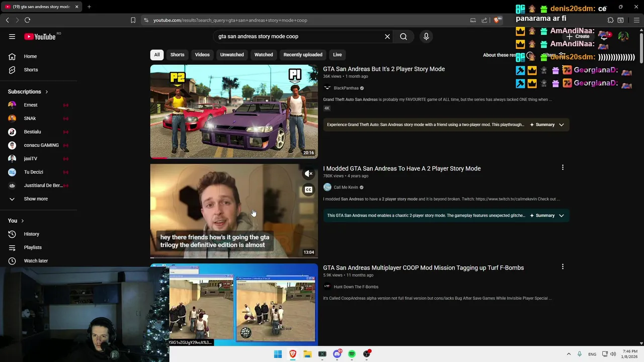Go back with the browser back arrow

pos(7,20)
